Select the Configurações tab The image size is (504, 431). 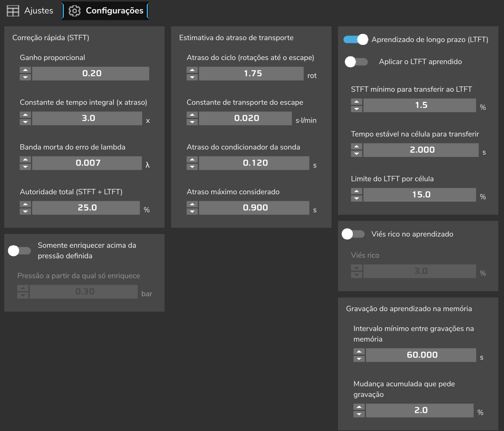pos(106,11)
